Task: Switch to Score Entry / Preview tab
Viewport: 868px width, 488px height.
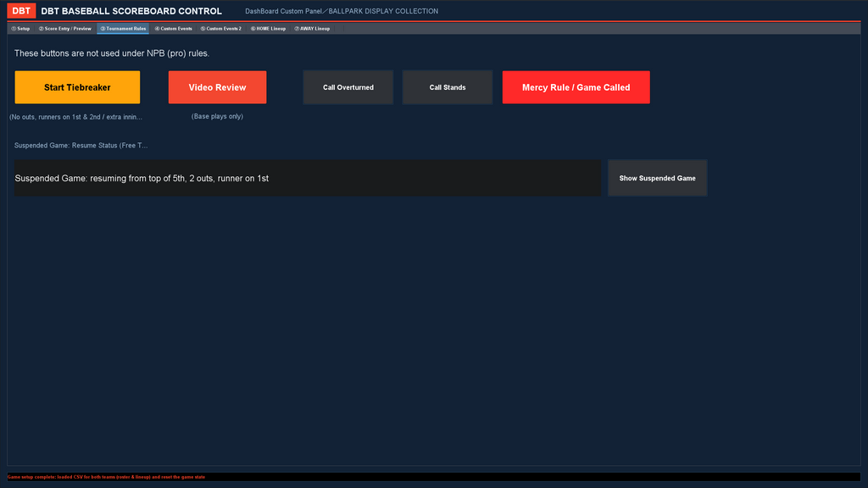Action: (64, 29)
